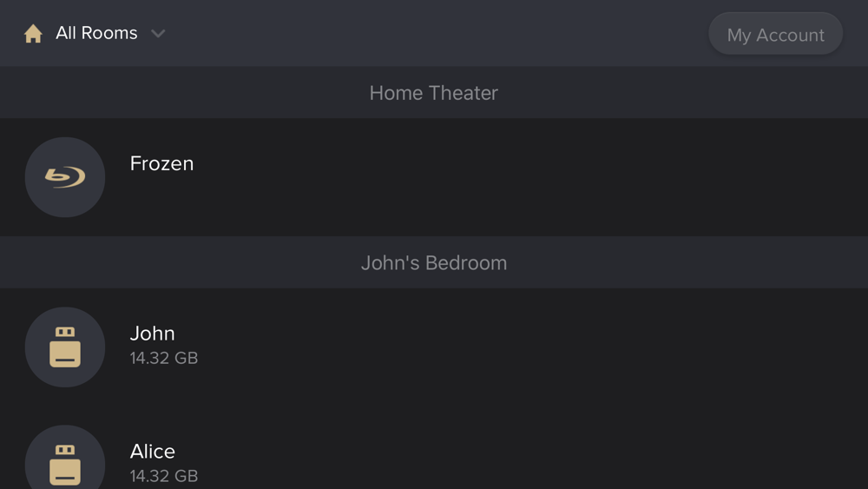Open the My Account button

(x=775, y=34)
